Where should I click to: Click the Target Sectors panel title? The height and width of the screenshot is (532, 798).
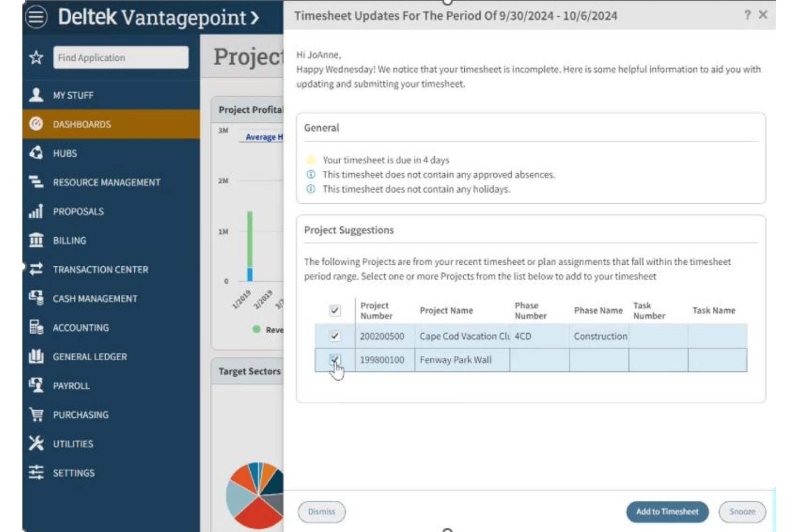250,371
